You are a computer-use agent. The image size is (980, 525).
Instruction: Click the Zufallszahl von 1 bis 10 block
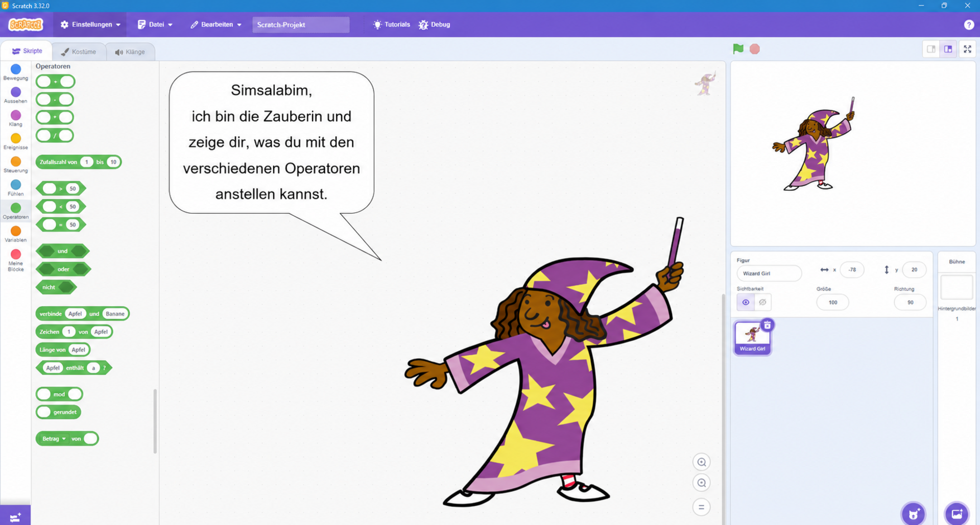tap(79, 162)
